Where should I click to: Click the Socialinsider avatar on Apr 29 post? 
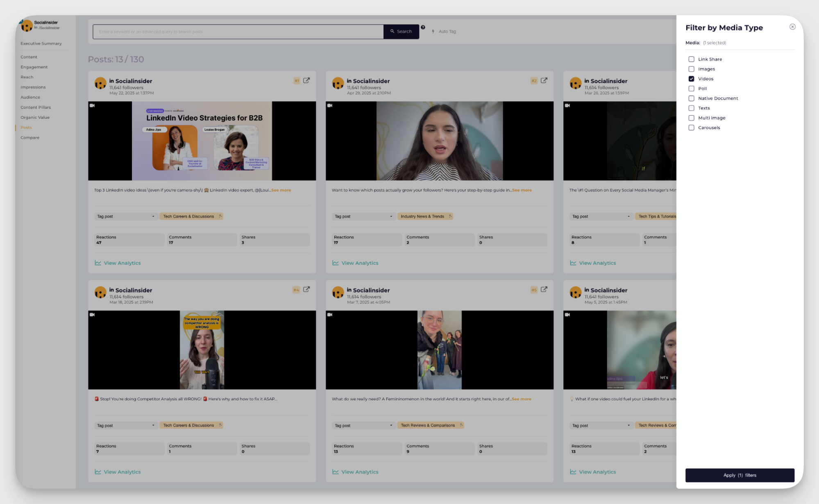pyautogui.click(x=338, y=83)
